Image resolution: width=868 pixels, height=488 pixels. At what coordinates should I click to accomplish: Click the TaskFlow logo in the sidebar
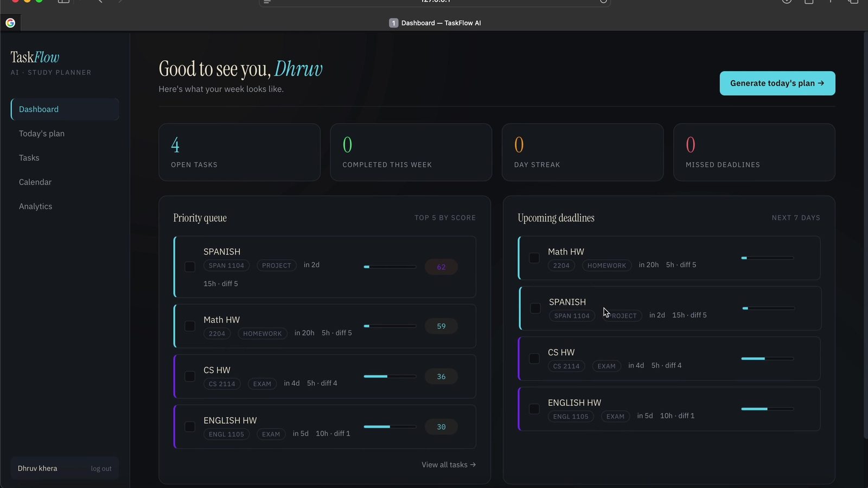(x=35, y=58)
